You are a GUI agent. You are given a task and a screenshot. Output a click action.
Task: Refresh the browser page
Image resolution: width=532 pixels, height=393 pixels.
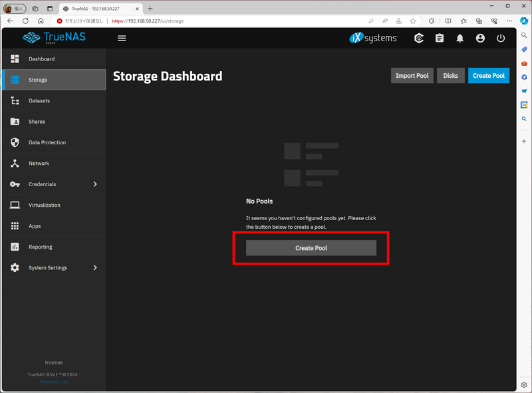pos(25,21)
